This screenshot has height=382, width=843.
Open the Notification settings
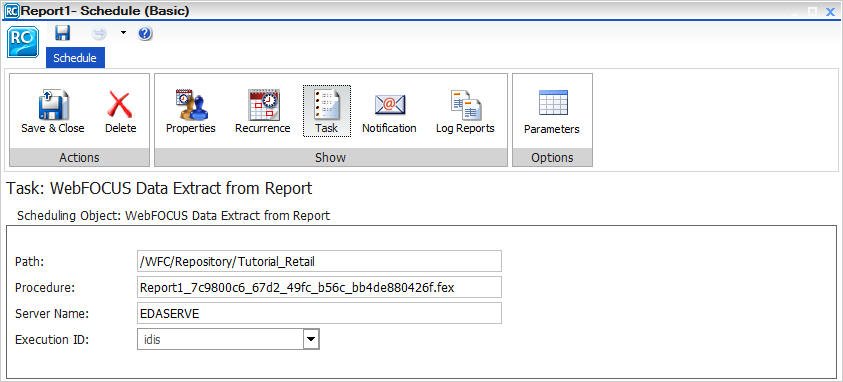click(x=389, y=112)
